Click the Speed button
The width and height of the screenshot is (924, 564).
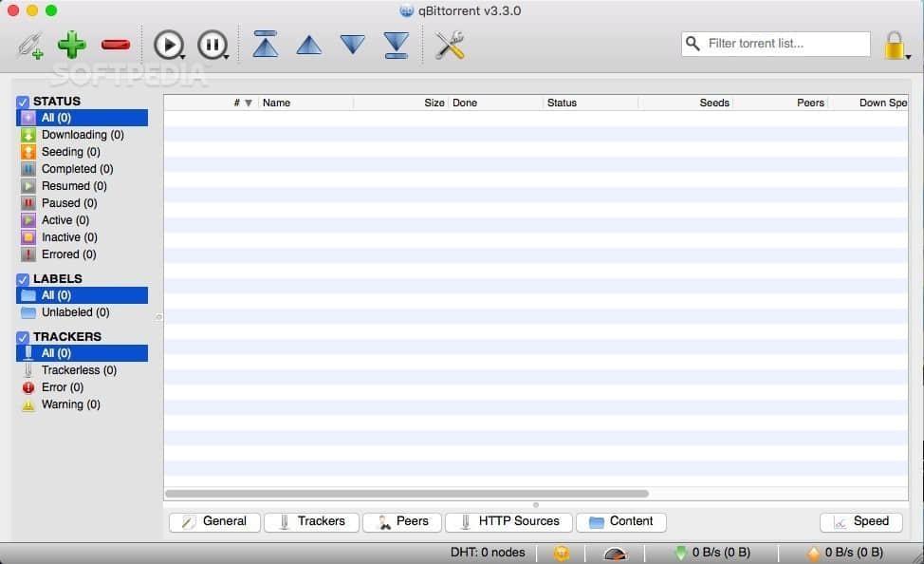click(860, 521)
